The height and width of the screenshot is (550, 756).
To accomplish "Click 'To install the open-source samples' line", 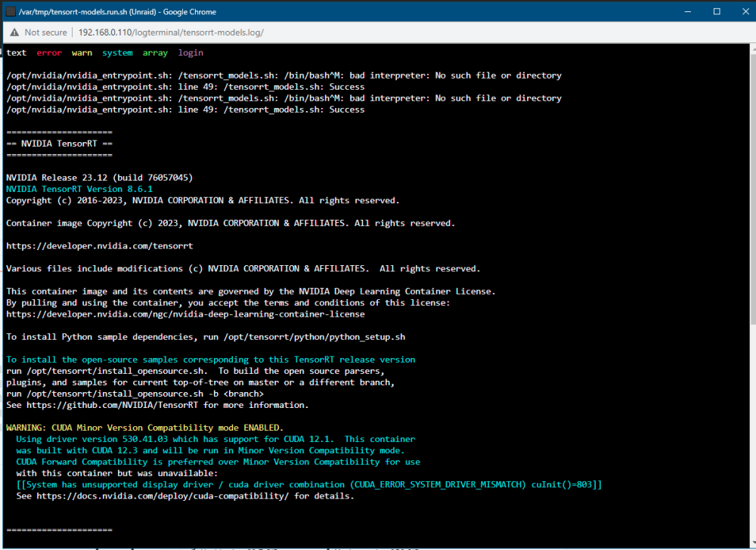I will tap(211, 360).
